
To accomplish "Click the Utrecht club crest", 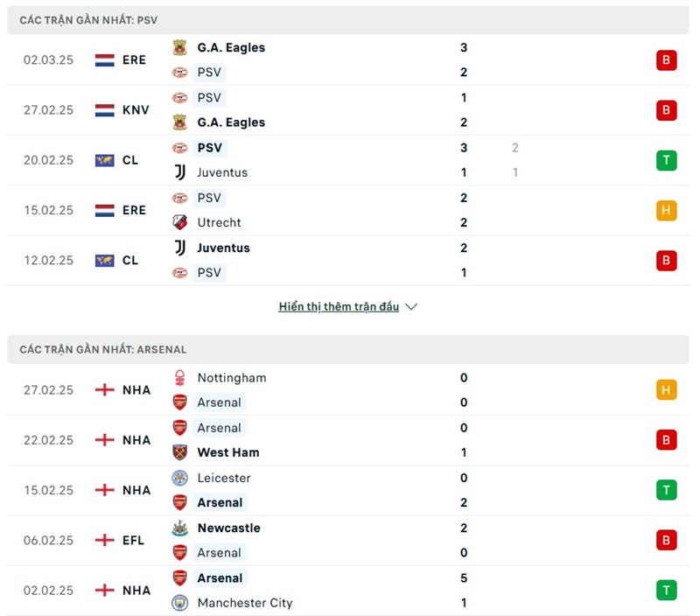I will pyautogui.click(x=179, y=222).
